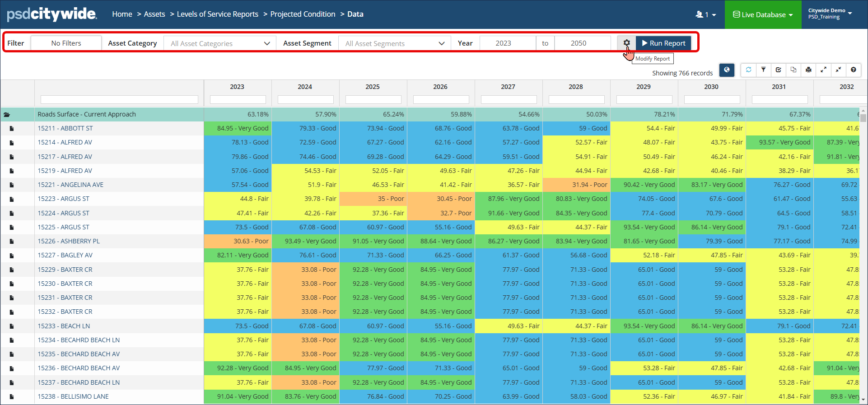This screenshot has height=405, width=868.
Task: Click the copy grid data icon
Action: pyautogui.click(x=793, y=70)
